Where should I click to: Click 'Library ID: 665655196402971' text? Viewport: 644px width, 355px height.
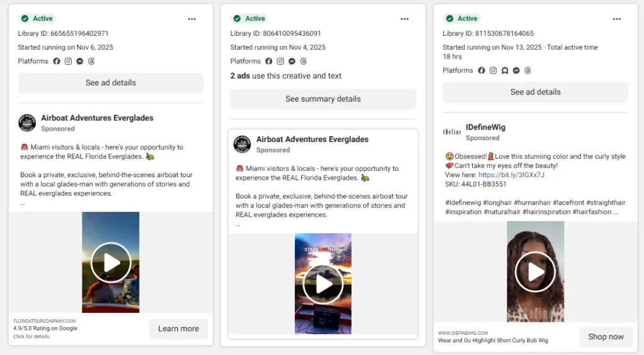64,33
